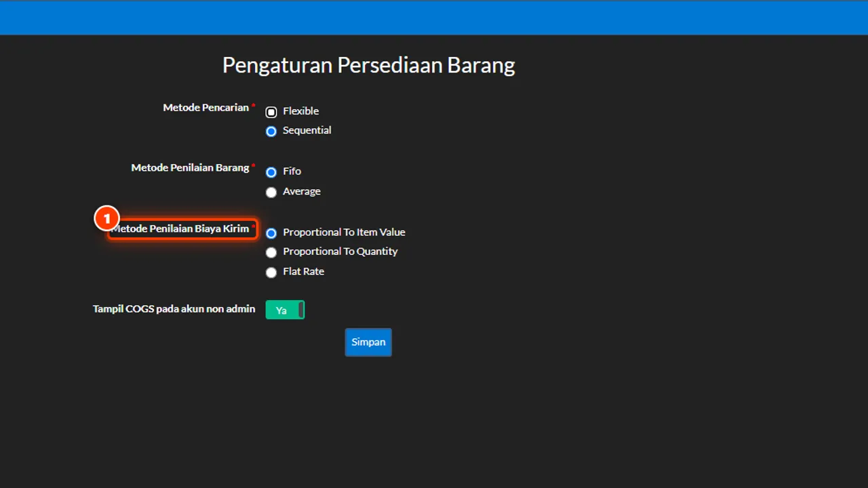Select the Flexible search method radio
The height and width of the screenshot is (488, 868).
click(271, 112)
